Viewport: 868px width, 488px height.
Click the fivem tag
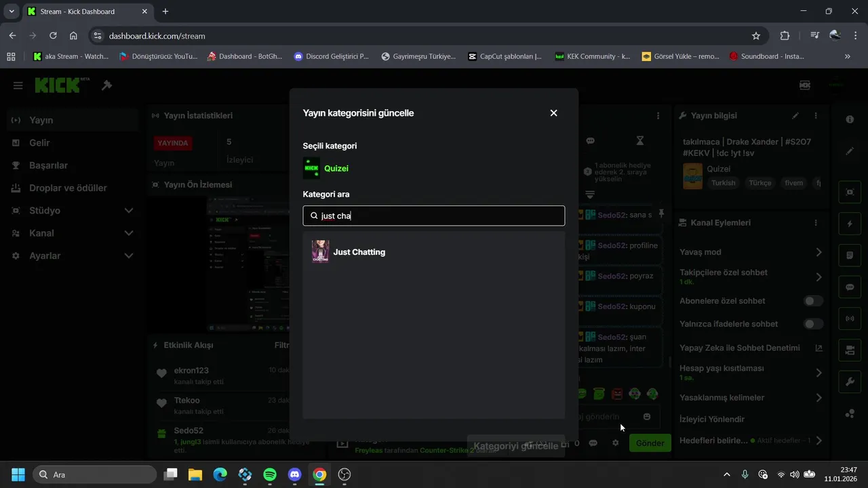(x=794, y=183)
